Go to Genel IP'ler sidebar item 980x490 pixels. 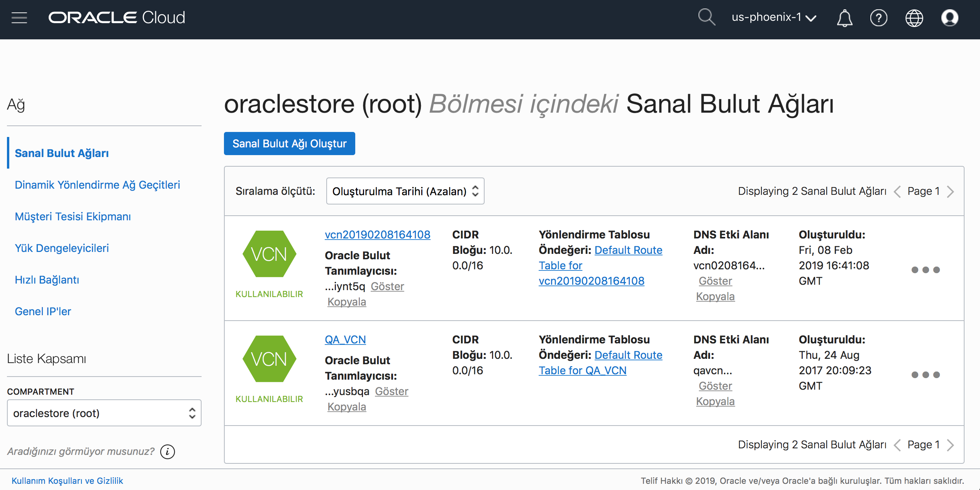[43, 311]
